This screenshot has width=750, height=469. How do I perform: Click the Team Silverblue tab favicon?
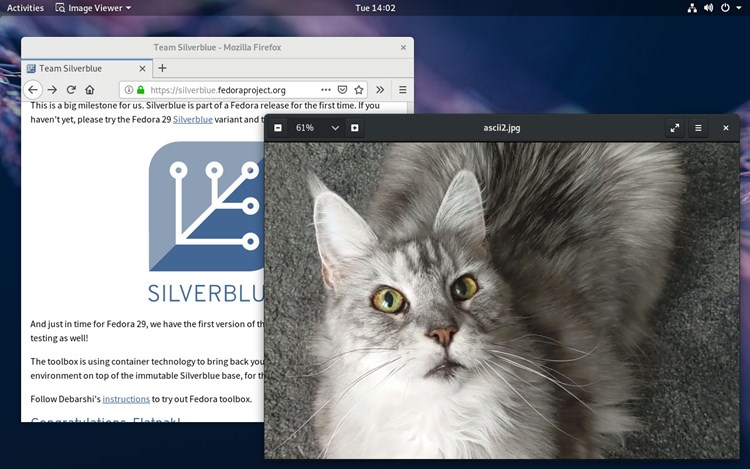click(31, 68)
